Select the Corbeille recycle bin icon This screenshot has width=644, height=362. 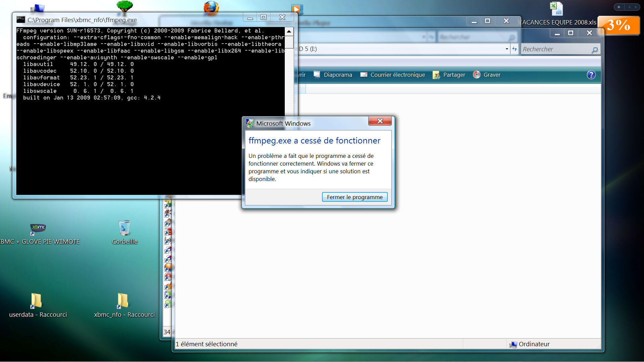124,233
